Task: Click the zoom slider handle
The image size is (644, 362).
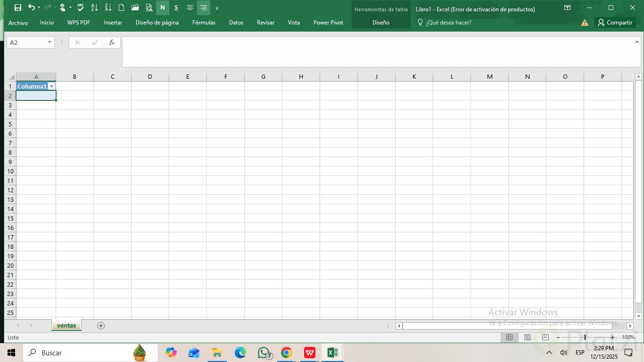Action: [x=585, y=337]
